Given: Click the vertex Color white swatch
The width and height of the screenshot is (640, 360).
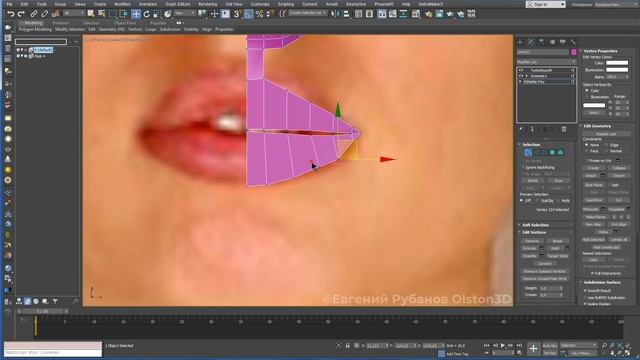Looking at the screenshot, I should coord(617,63).
